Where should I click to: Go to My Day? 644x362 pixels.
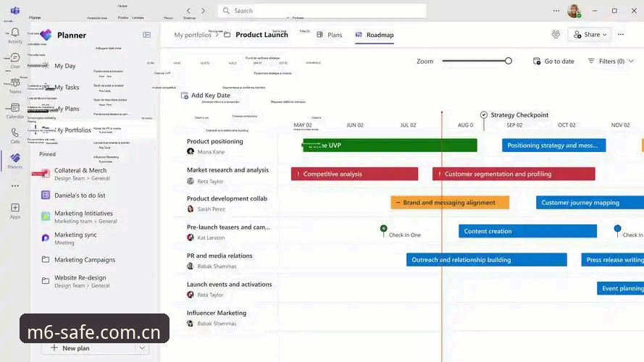click(x=65, y=66)
